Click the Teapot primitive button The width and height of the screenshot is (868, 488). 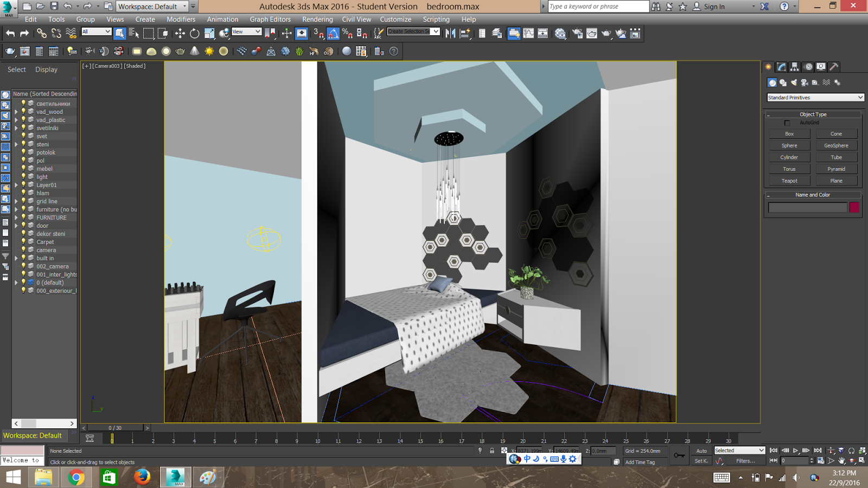pyautogui.click(x=789, y=180)
